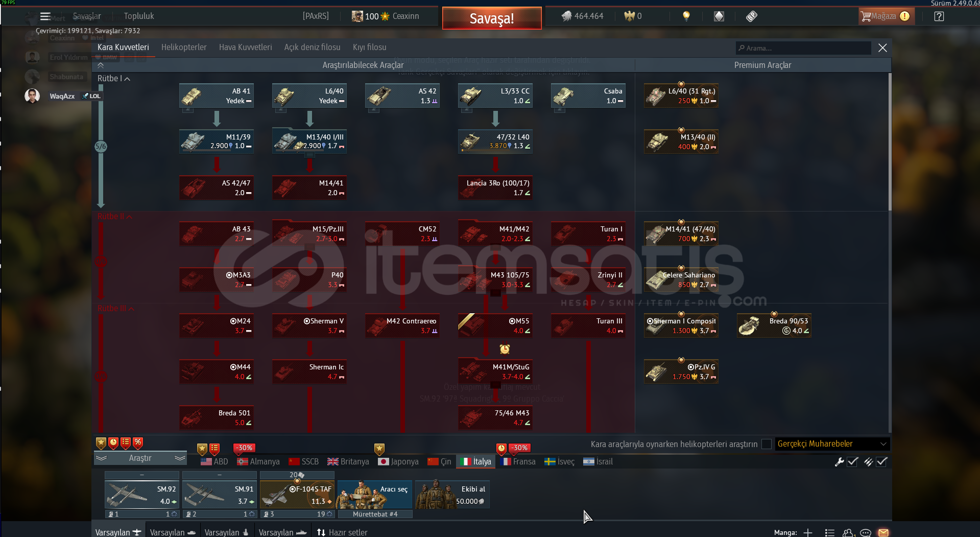Open the contacts icon beside chat
The height and width of the screenshot is (537, 980).
click(x=848, y=532)
